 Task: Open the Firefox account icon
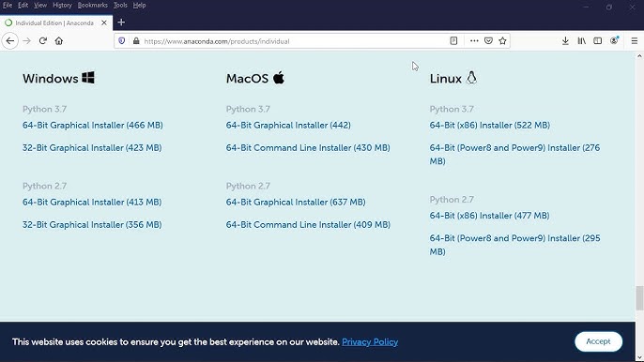(x=614, y=40)
